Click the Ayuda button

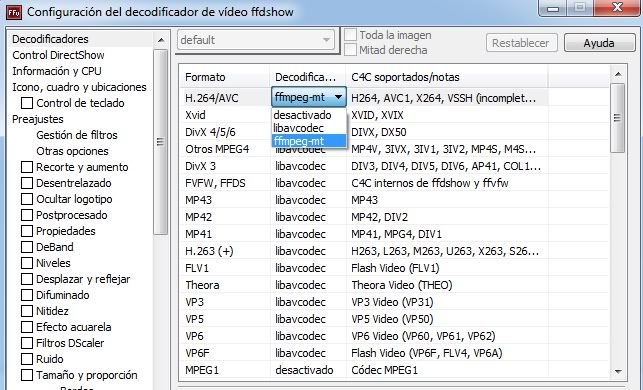[599, 43]
